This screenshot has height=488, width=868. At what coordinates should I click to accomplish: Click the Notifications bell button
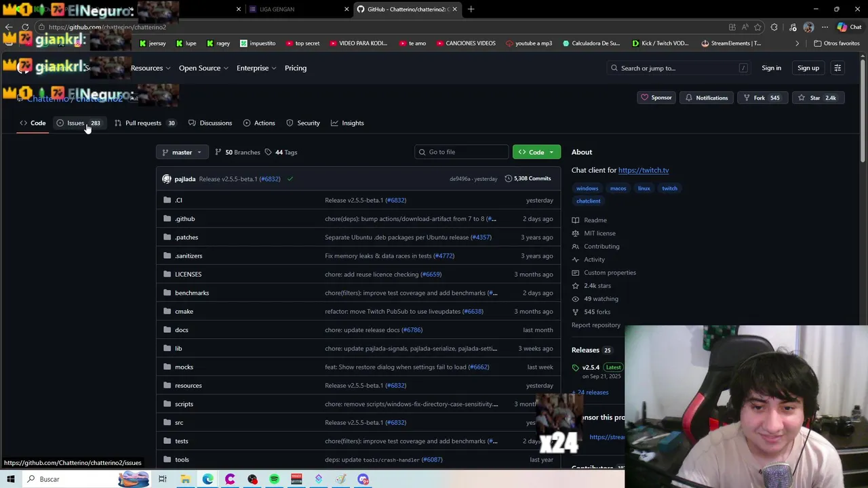(x=707, y=98)
